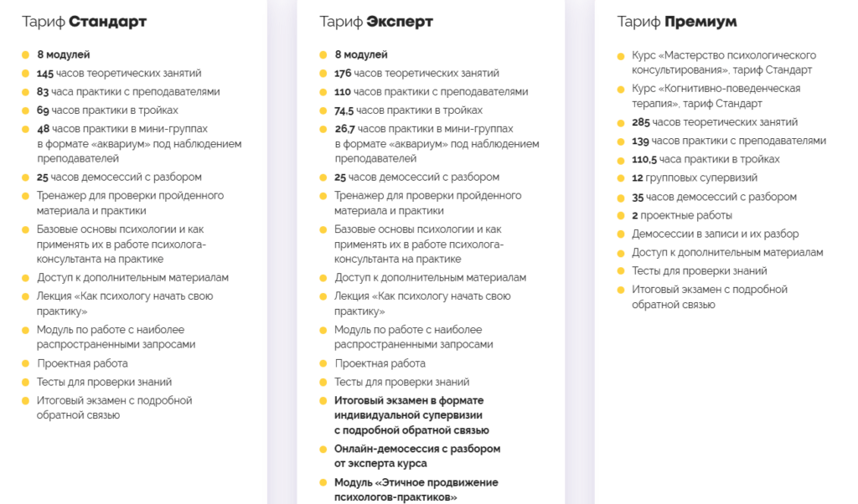Click Тесты для проверки знаний in Стандарт
The height and width of the screenshot is (504, 858).
click(x=104, y=382)
